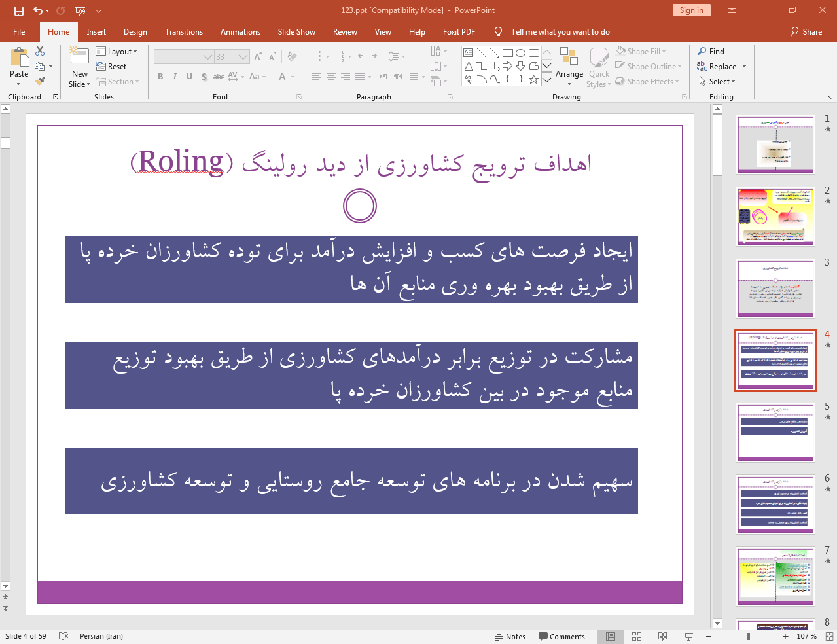Image resolution: width=837 pixels, height=644 pixels.
Task: Click the Center text alignment icon
Action: pos(330,77)
